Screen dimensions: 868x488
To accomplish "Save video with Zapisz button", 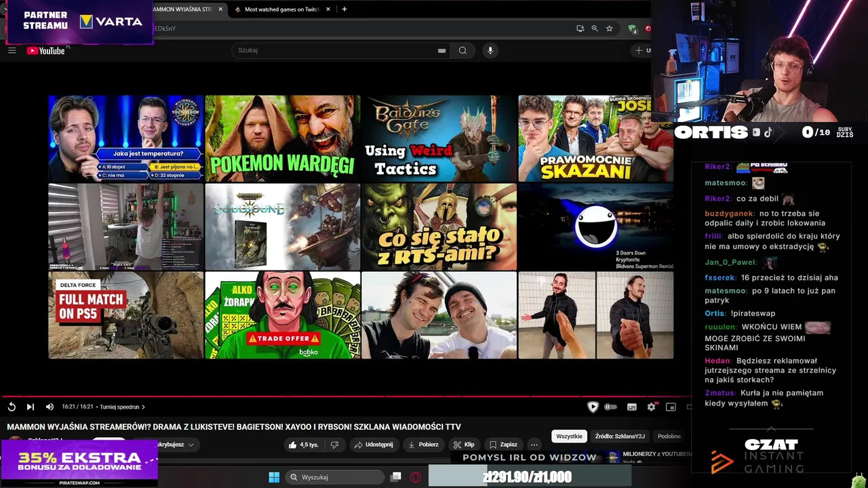I will click(504, 445).
